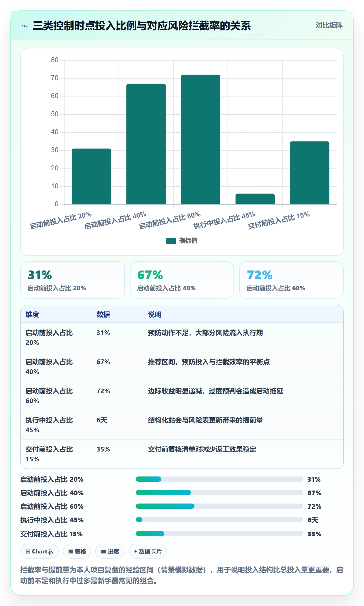This screenshot has width=364, height=606.
Task: Click the 指标值 legend text
Action: pyautogui.click(x=188, y=241)
